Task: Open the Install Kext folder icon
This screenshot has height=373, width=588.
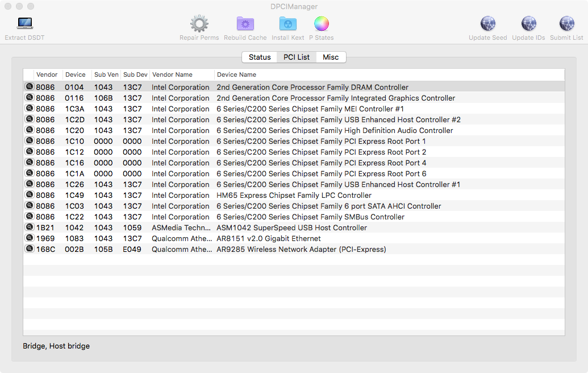Action: coord(287,24)
